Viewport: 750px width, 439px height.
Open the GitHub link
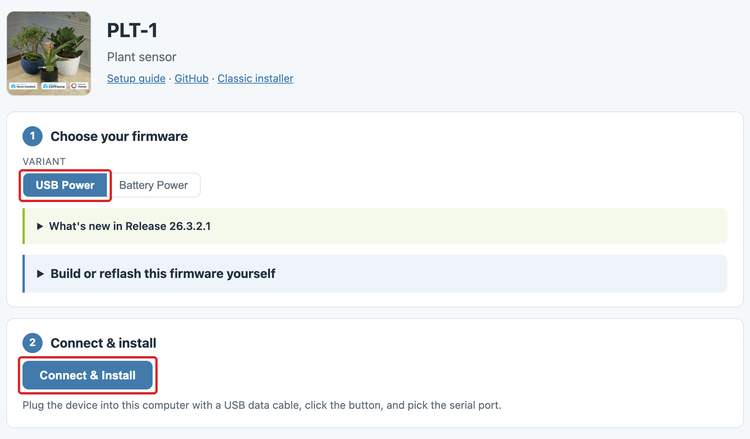coord(191,78)
